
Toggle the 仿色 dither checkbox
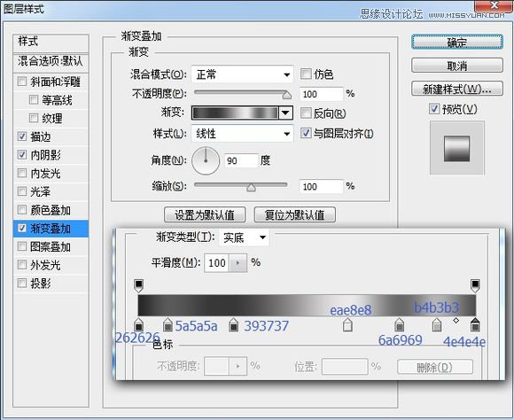[x=306, y=74]
